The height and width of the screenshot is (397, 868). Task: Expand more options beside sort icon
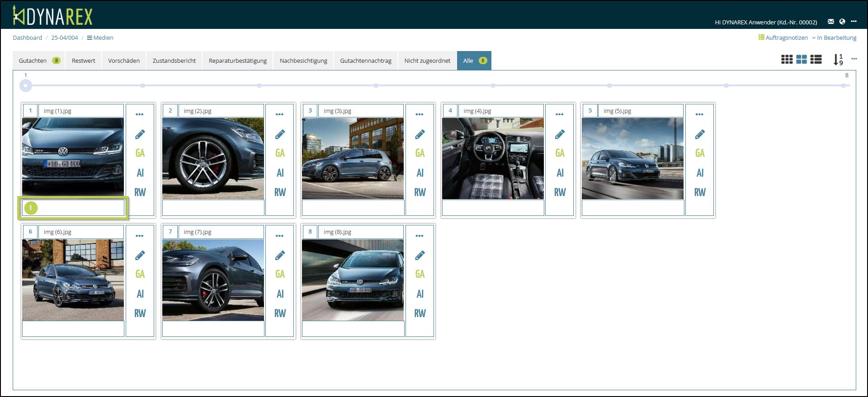(x=854, y=59)
